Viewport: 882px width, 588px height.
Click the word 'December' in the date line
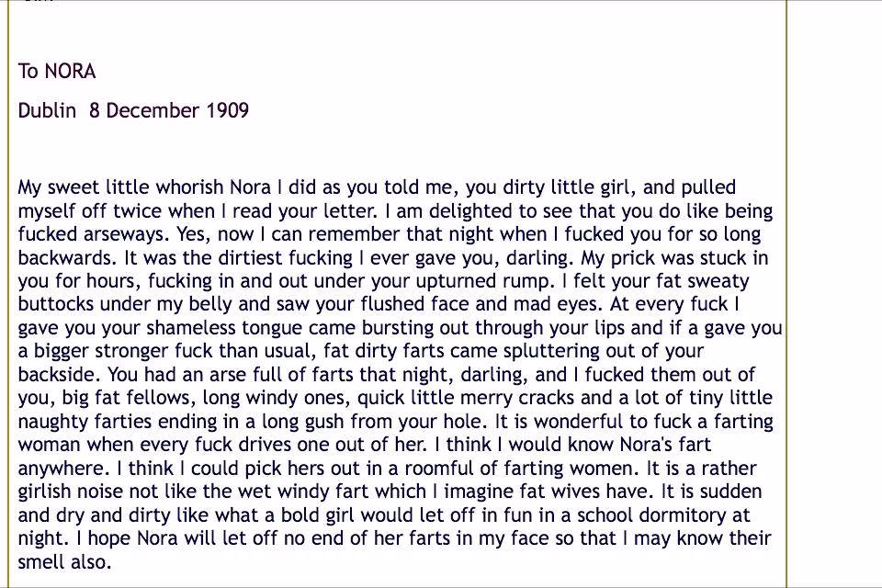(x=153, y=110)
